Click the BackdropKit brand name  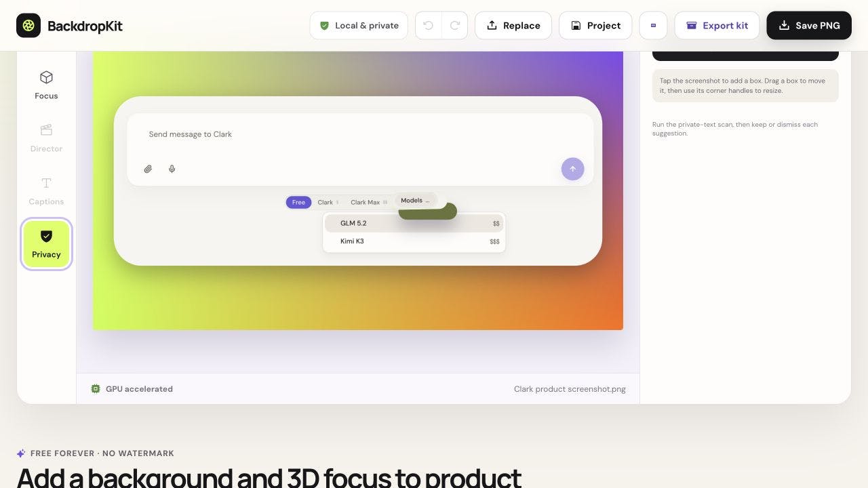pyautogui.click(x=85, y=26)
